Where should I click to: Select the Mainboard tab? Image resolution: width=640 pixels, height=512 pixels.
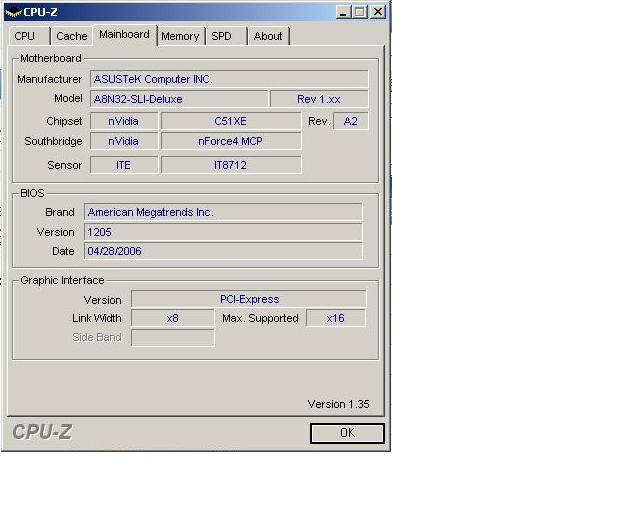(x=124, y=35)
